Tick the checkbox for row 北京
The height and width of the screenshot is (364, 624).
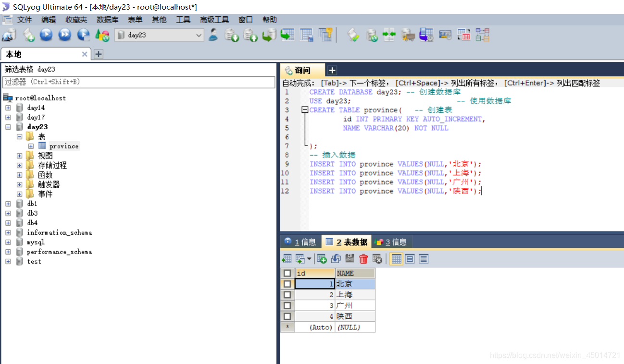pos(287,284)
